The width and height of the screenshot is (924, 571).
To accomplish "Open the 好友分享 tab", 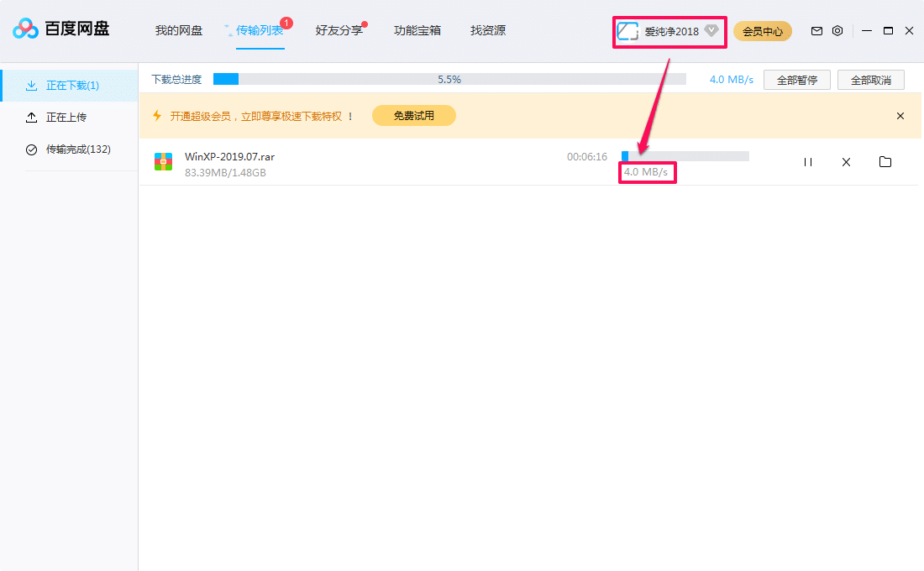I will pyautogui.click(x=339, y=31).
